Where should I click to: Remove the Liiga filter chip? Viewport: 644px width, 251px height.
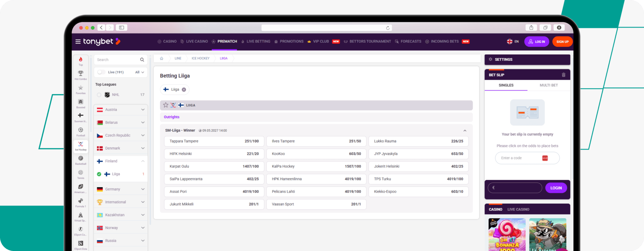(184, 90)
